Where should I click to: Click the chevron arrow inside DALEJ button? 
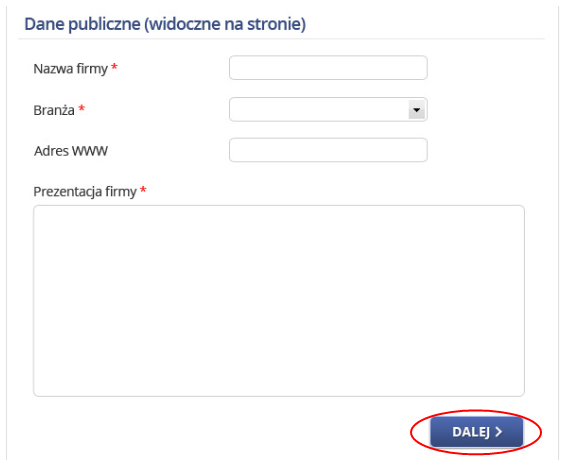(499, 432)
